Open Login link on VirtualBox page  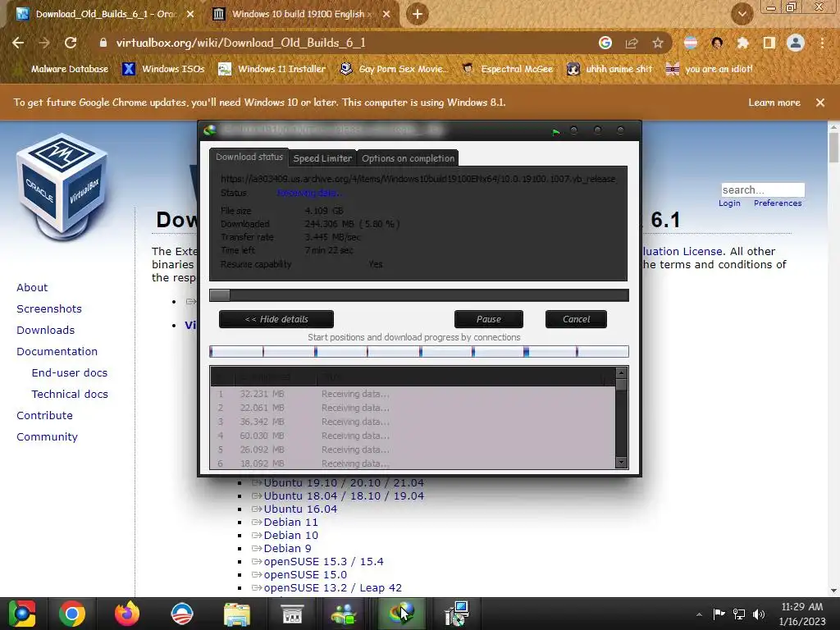tap(729, 203)
